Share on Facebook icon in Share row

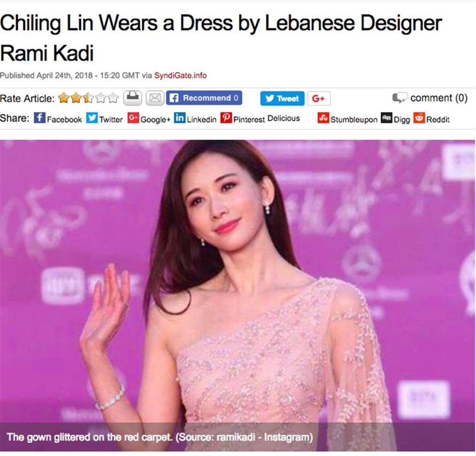(x=40, y=117)
